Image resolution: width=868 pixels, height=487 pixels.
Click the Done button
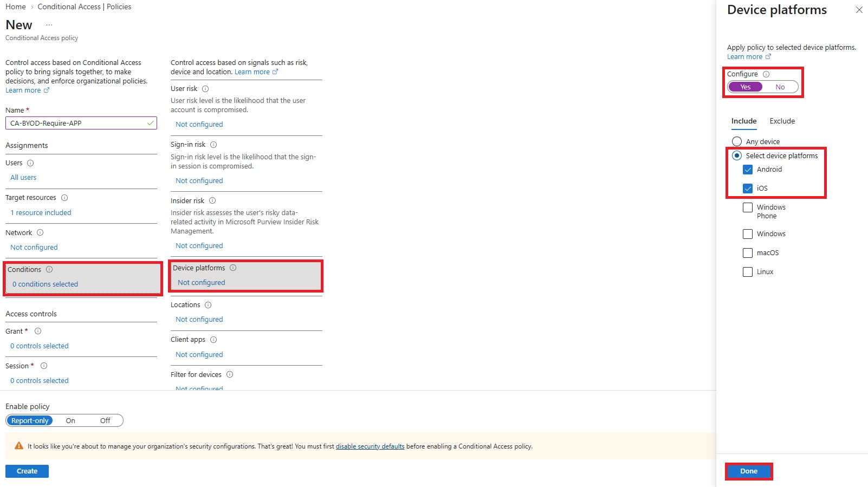(x=749, y=471)
